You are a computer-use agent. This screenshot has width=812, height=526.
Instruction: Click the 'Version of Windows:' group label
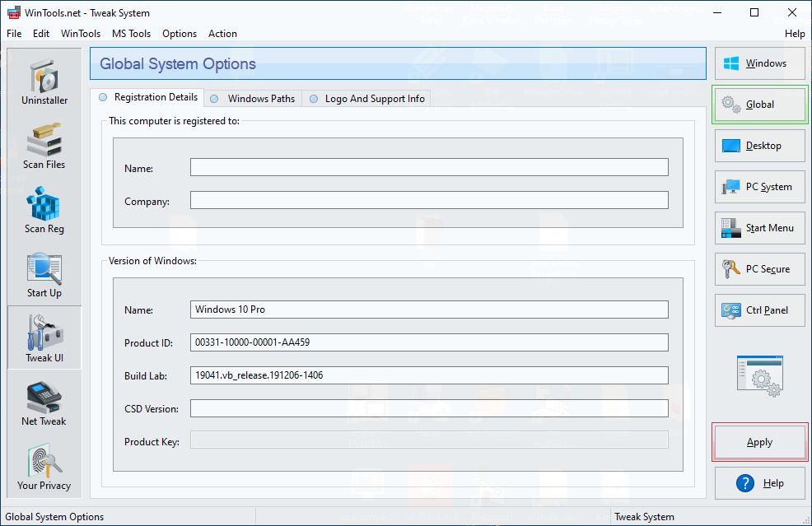(x=152, y=261)
